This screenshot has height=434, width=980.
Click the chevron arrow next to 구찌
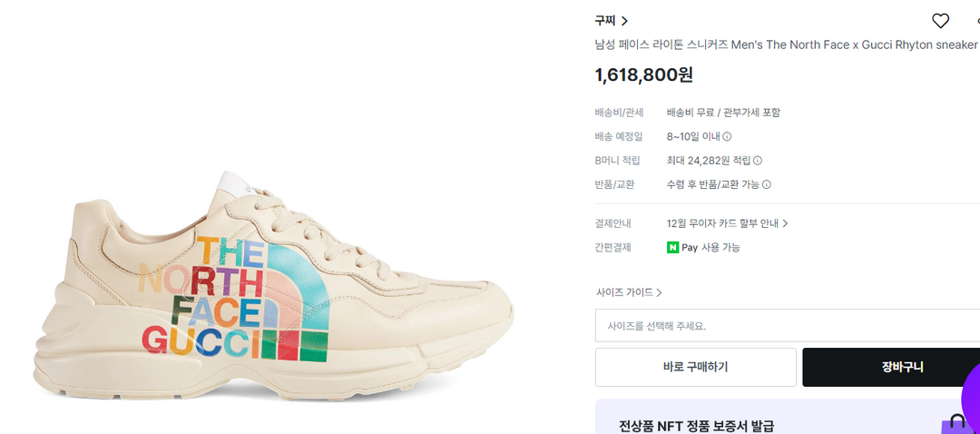[x=624, y=21]
